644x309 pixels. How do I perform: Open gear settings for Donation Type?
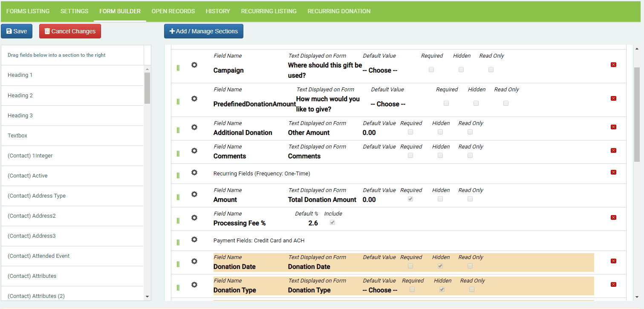point(194,285)
